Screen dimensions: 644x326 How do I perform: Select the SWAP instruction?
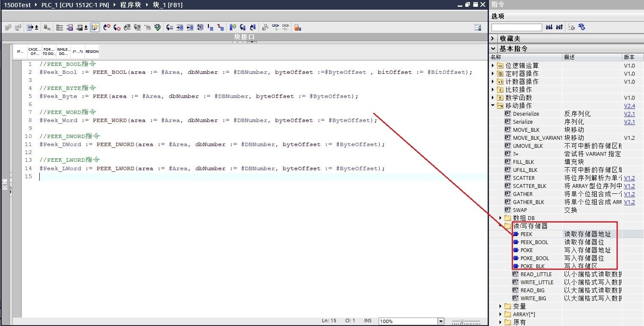(520, 210)
